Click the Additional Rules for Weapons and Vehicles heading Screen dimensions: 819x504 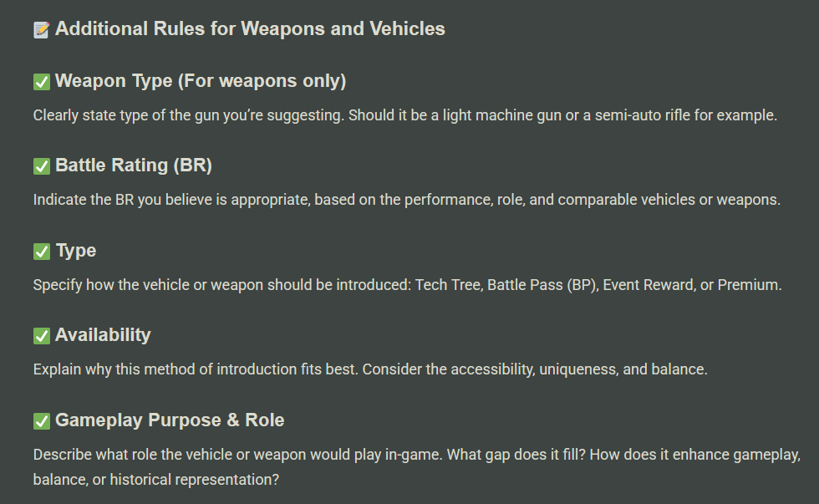point(250,29)
